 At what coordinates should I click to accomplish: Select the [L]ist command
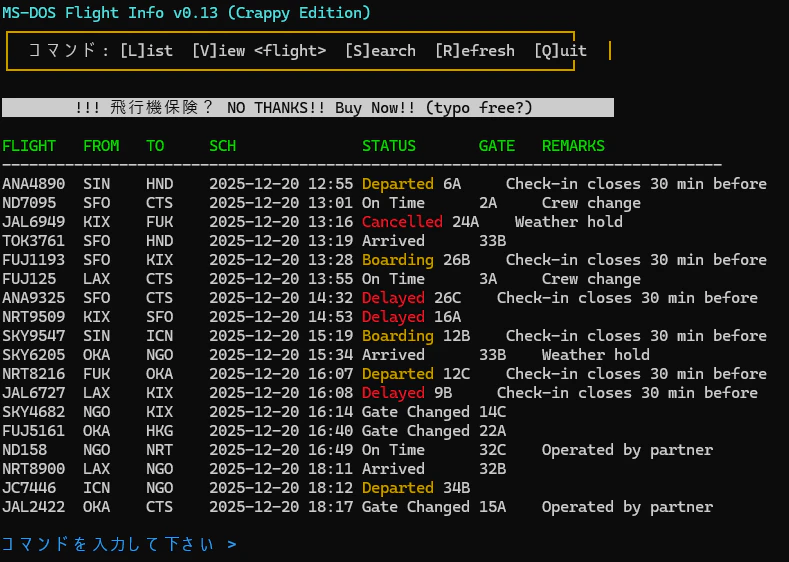tap(146, 51)
